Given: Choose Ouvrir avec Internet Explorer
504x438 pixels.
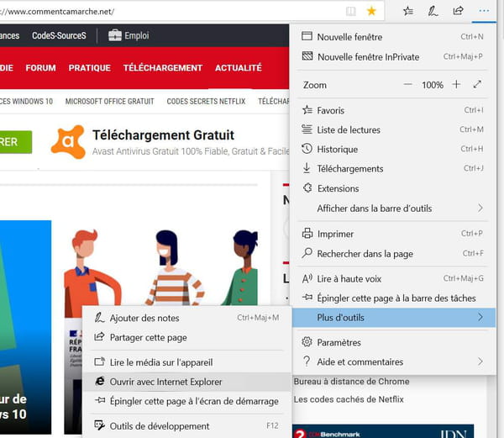Looking at the screenshot, I should point(187,382).
